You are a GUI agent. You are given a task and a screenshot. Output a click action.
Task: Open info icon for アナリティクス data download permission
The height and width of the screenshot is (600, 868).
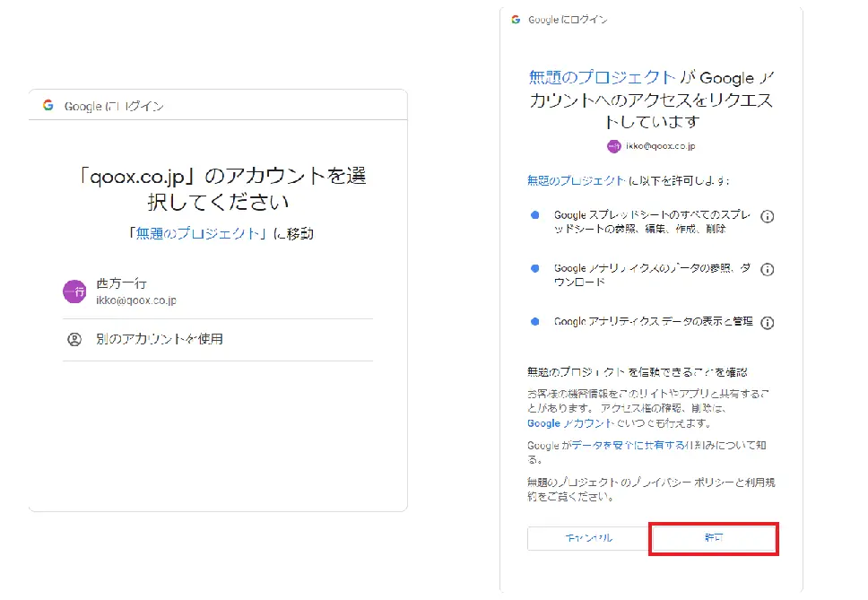click(768, 270)
